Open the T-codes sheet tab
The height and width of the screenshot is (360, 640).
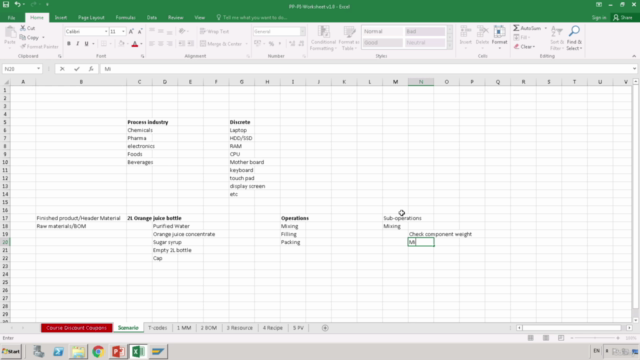coord(158,328)
